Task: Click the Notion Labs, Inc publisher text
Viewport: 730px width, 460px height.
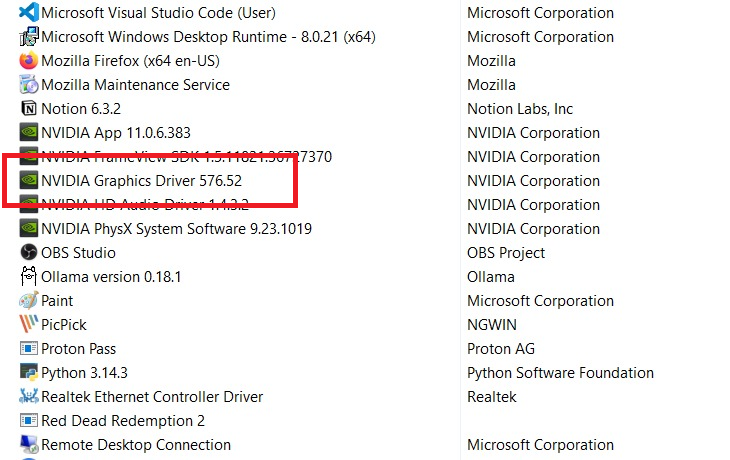Action: 520,109
